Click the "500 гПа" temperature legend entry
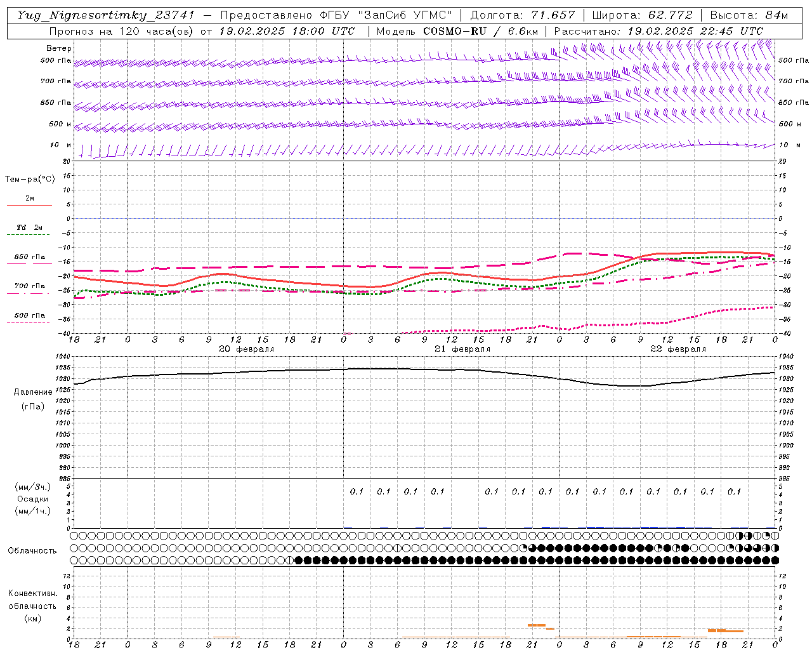This screenshot has width=812, height=650. click(x=30, y=315)
